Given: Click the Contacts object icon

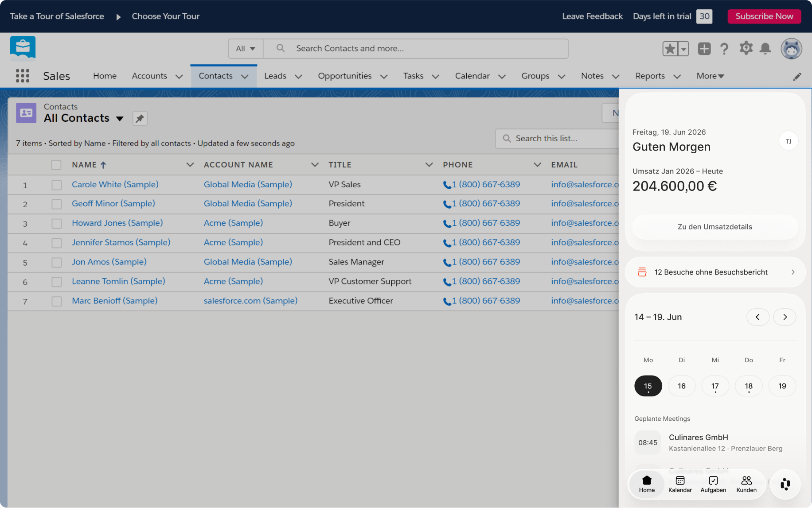Looking at the screenshot, I should click(26, 113).
